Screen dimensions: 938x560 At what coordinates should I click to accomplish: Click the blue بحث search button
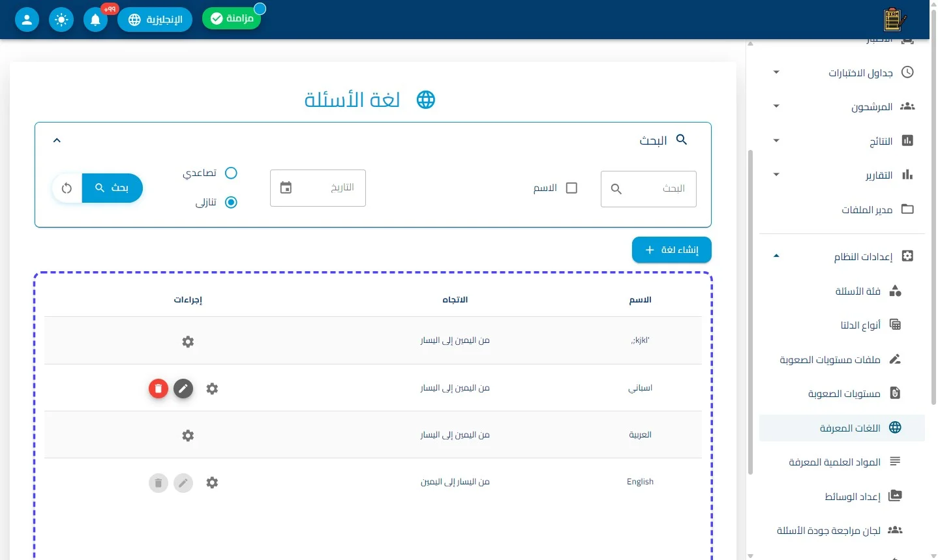(x=112, y=188)
